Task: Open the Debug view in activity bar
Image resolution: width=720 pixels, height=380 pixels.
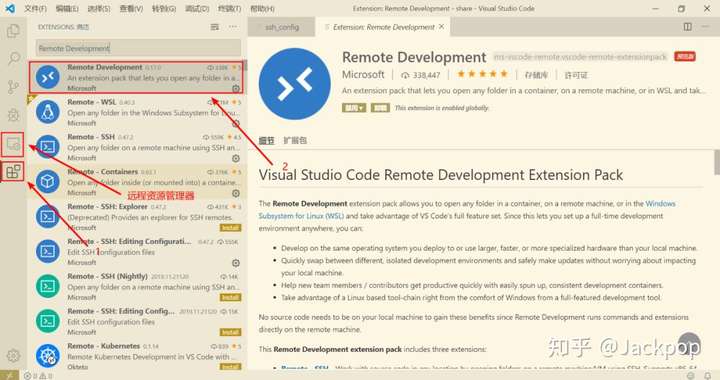Action: pyautogui.click(x=13, y=115)
